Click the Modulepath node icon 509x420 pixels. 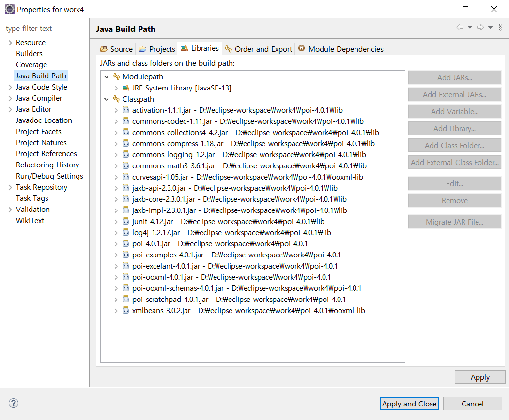[116, 76]
